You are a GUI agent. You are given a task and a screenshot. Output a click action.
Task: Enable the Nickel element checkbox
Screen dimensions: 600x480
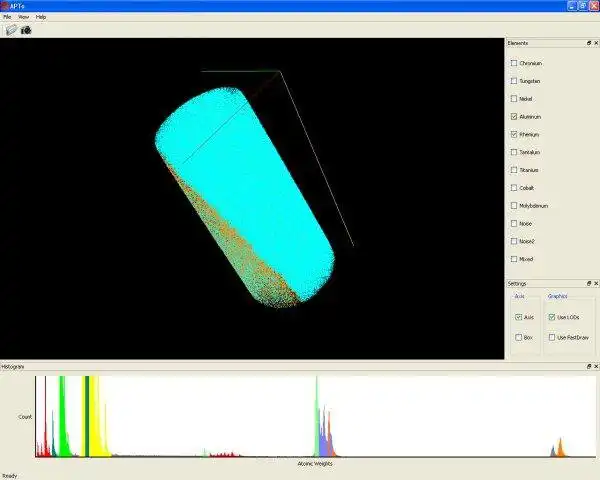tap(514, 99)
